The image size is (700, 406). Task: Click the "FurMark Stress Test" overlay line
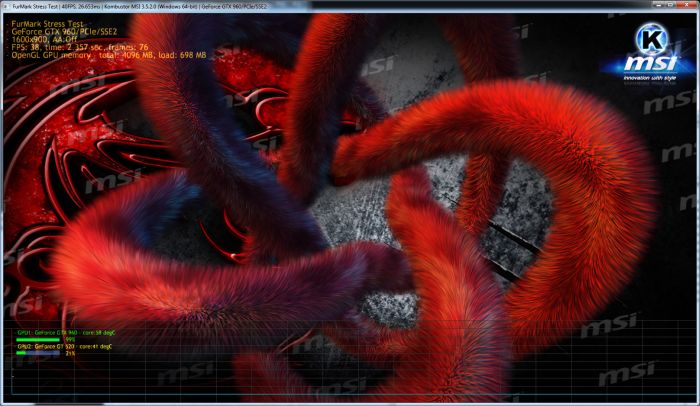(47, 24)
